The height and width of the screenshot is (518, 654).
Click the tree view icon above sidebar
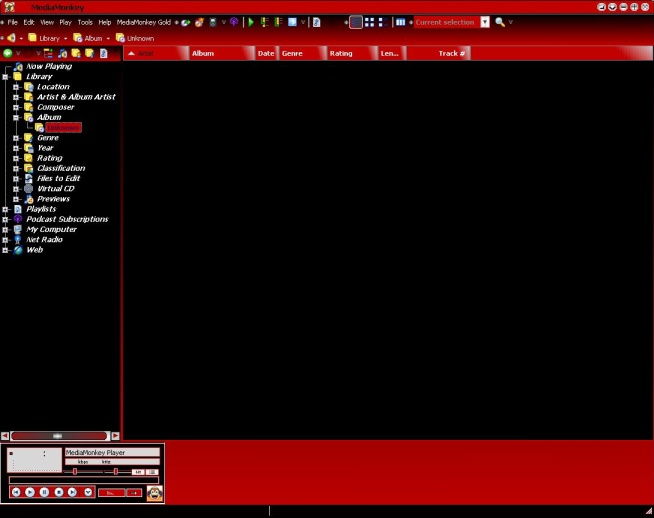tap(48, 53)
